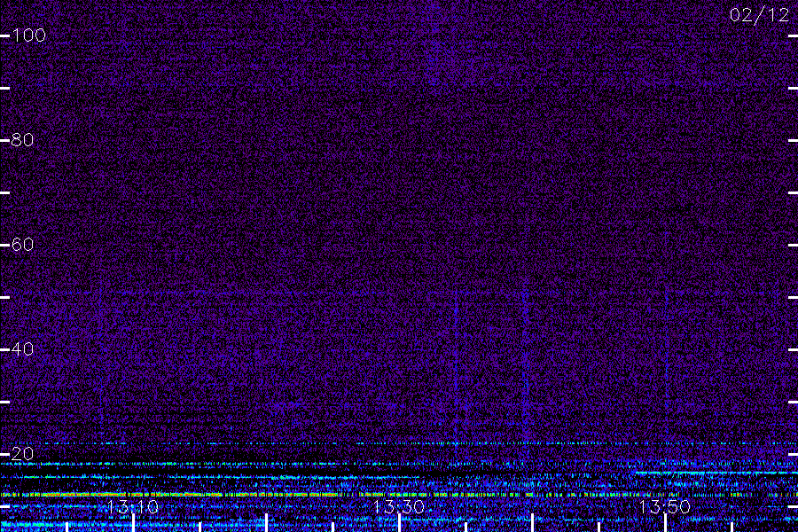Viewport: 798px width, 532px height.
Task: Click the 13:50 time label
Action: pyautogui.click(x=665, y=506)
